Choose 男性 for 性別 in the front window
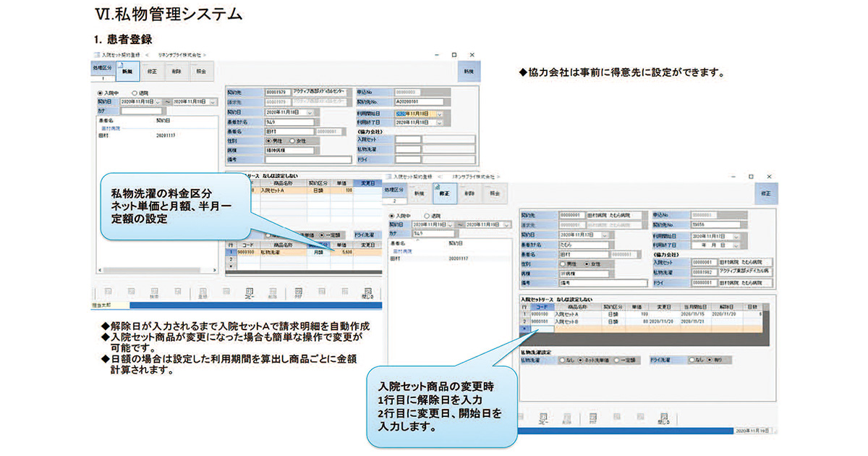 pos(563,263)
